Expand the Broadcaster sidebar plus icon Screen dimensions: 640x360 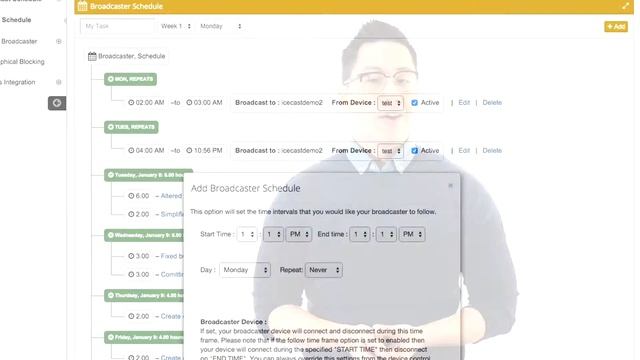click(59, 41)
